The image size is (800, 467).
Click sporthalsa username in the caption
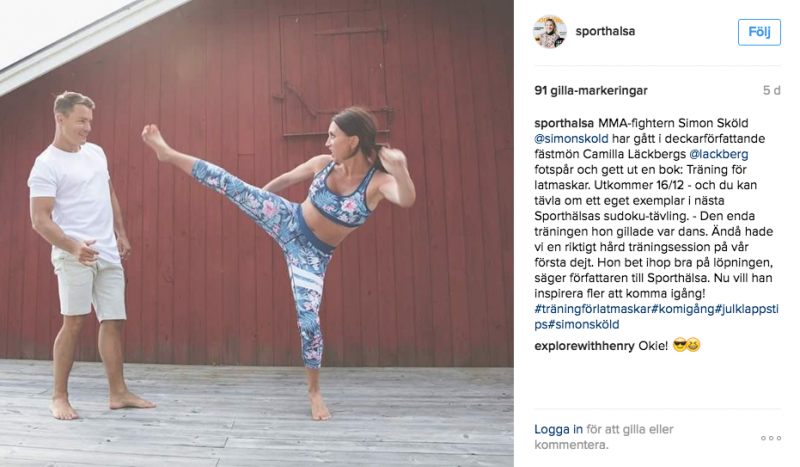pyautogui.click(x=564, y=123)
